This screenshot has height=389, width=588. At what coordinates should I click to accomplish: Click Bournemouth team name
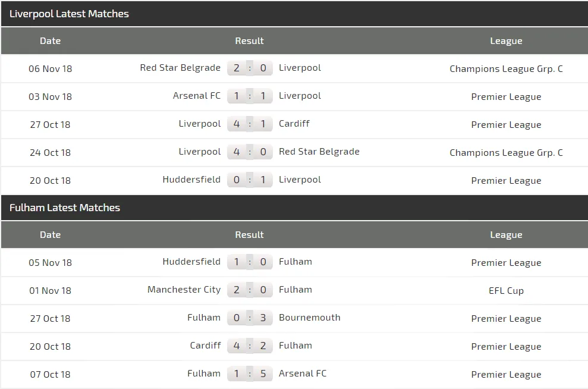click(310, 318)
